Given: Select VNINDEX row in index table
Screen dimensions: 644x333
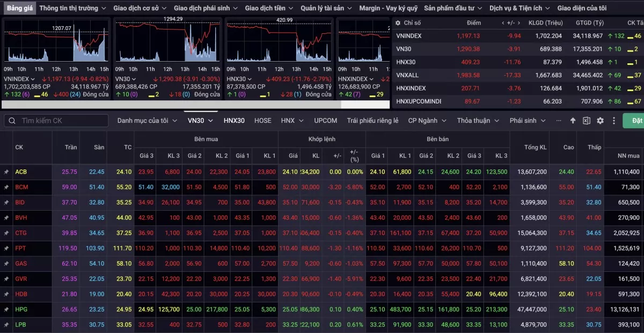Looking at the screenshot, I should pyautogui.click(x=518, y=36).
